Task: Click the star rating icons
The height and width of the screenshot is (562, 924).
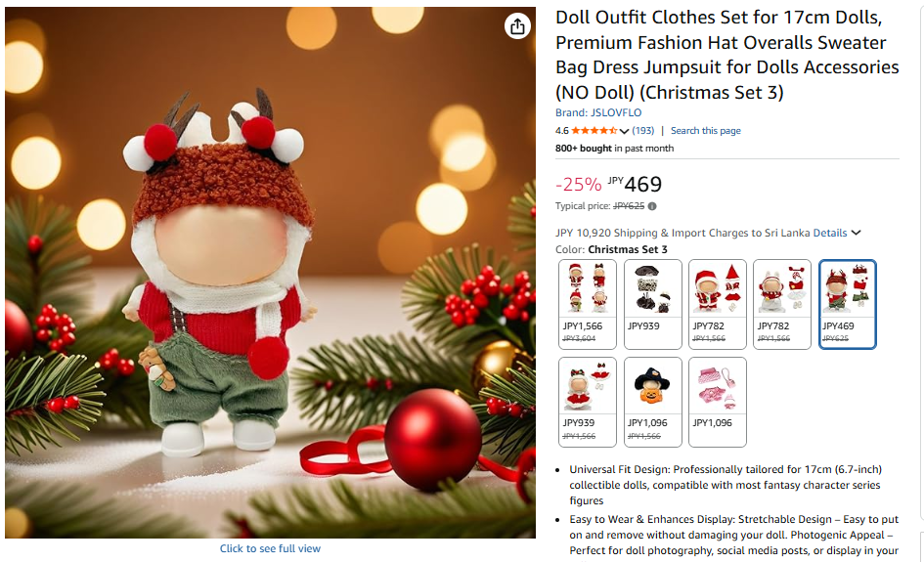Action: [594, 131]
